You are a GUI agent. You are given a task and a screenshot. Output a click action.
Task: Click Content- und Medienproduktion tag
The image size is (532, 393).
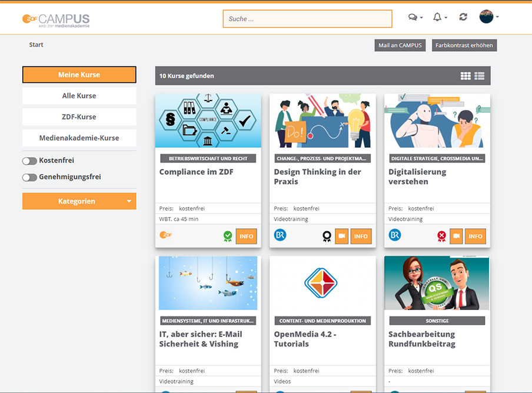click(x=322, y=321)
